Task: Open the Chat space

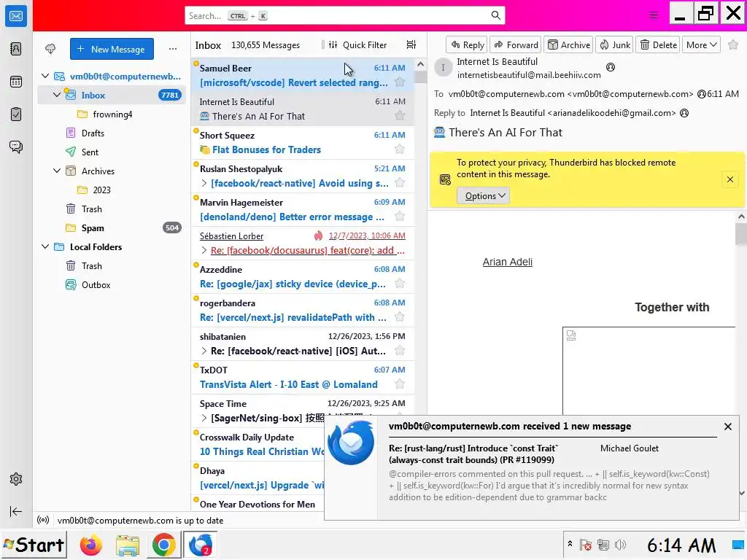Action: tap(16, 147)
